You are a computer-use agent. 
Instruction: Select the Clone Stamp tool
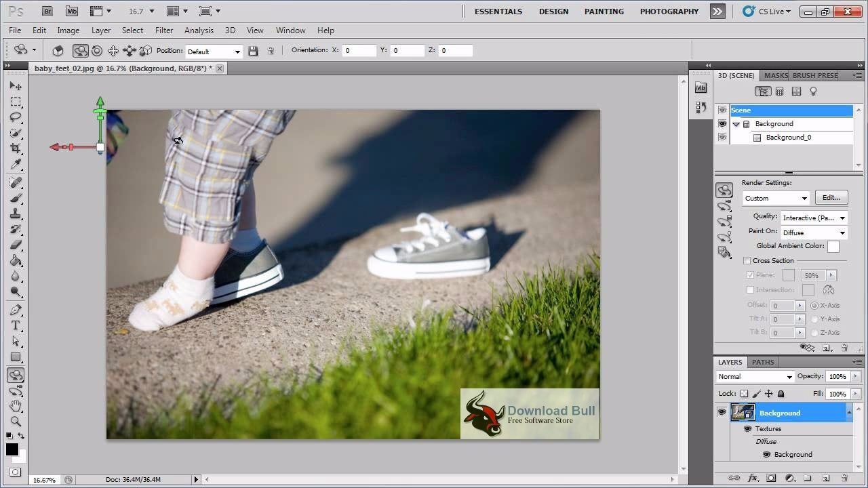click(16, 213)
